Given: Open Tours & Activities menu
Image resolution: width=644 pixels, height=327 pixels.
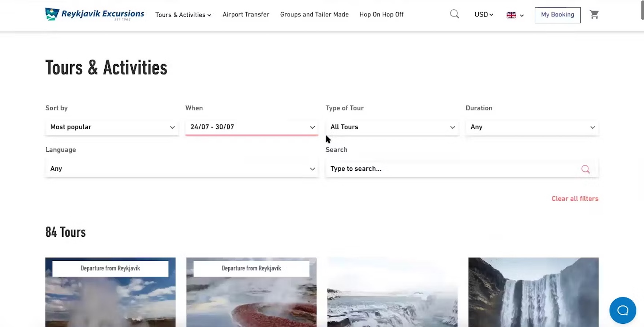Looking at the screenshot, I should pos(183,15).
